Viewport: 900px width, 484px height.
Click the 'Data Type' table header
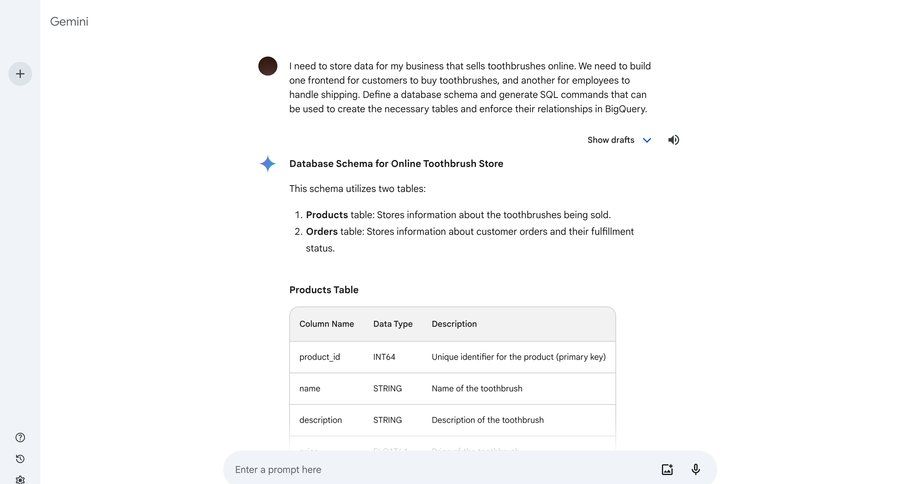pos(393,324)
